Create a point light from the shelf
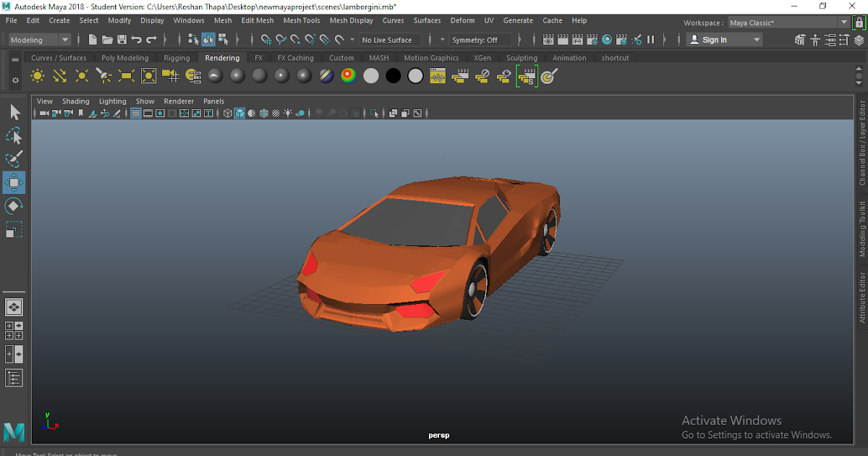Viewport: 868px width, 456px height. coord(81,75)
